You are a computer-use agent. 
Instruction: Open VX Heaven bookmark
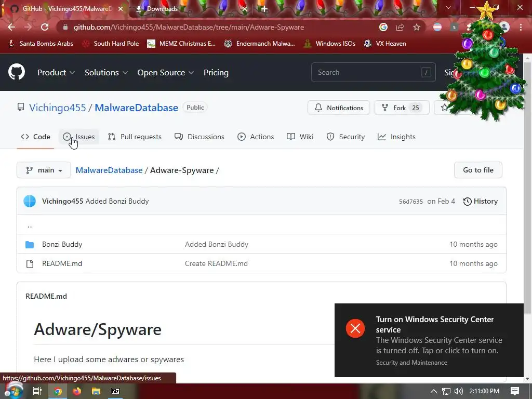[385, 44]
